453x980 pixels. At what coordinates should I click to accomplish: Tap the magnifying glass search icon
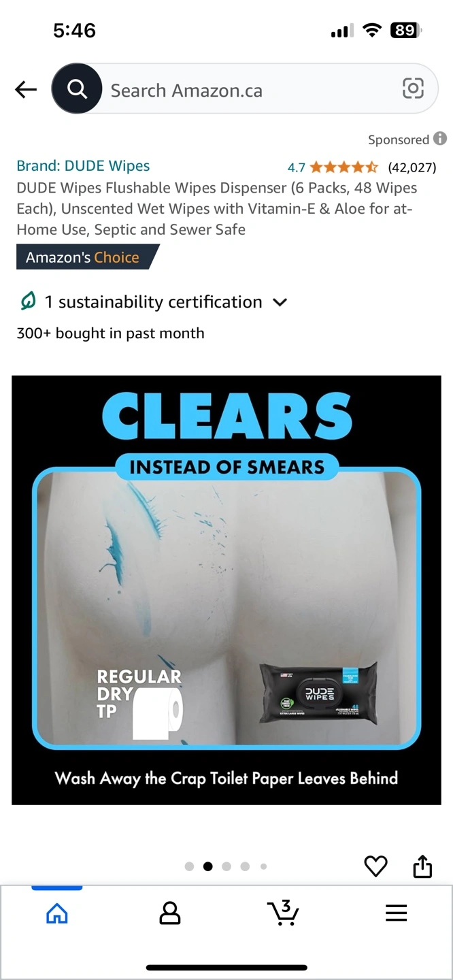click(x=77, y=88)
